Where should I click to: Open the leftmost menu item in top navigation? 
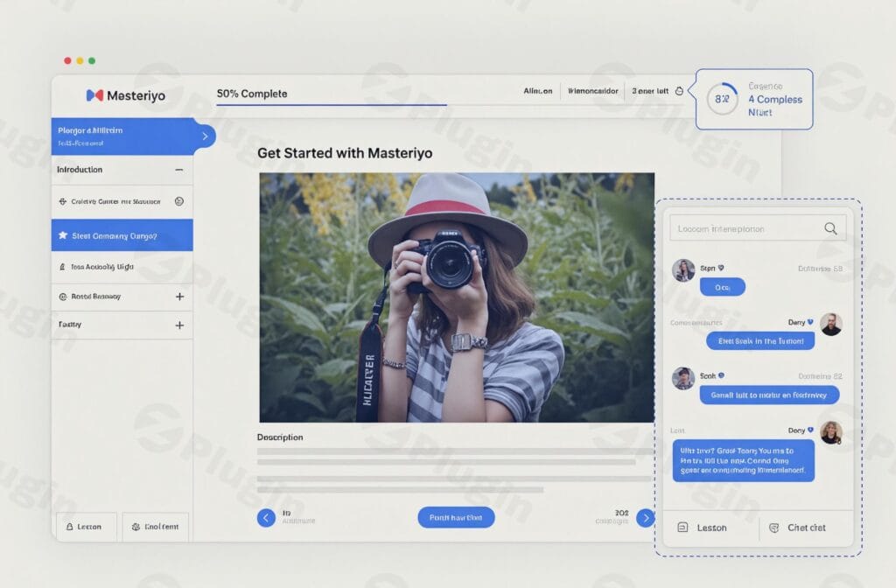[537, 90]
